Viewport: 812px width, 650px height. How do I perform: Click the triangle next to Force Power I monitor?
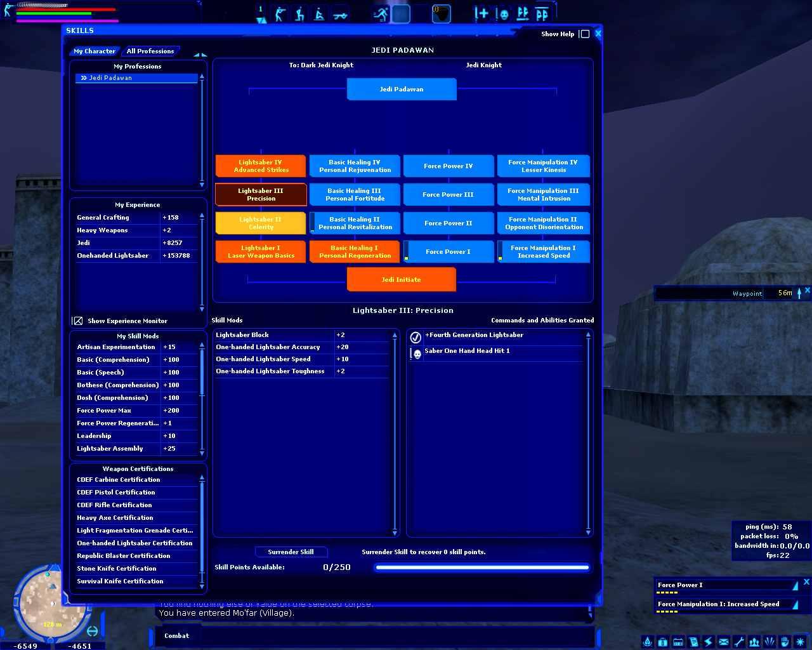795,585
